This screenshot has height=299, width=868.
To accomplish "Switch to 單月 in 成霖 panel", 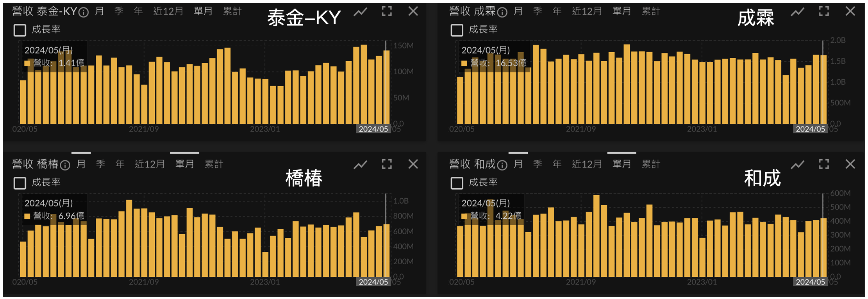I will pos(622,11).
